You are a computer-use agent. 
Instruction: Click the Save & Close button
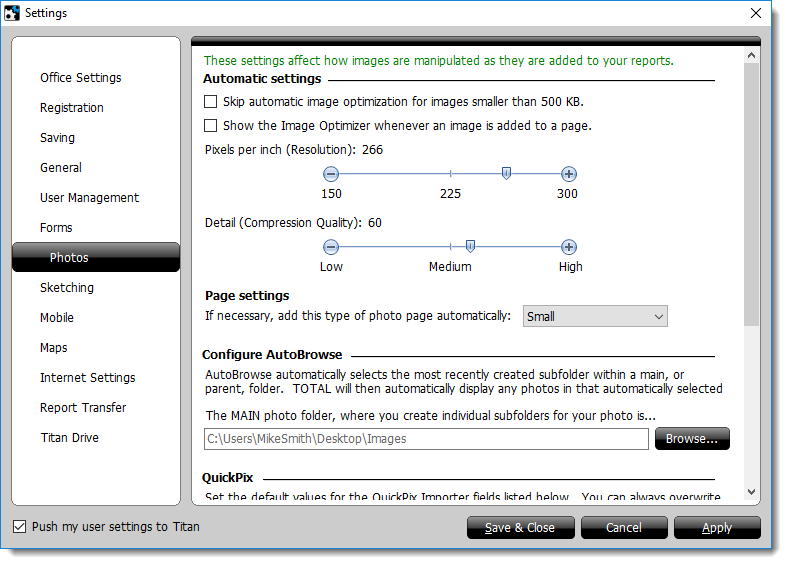coord(520,528)
